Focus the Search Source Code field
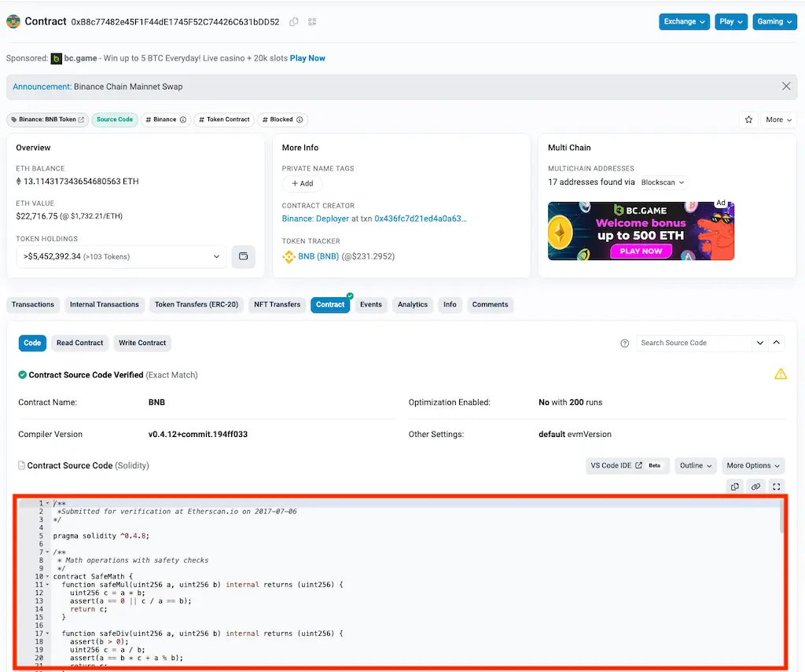The width and height of the screenshot is (805, 672). click(694, 343)
